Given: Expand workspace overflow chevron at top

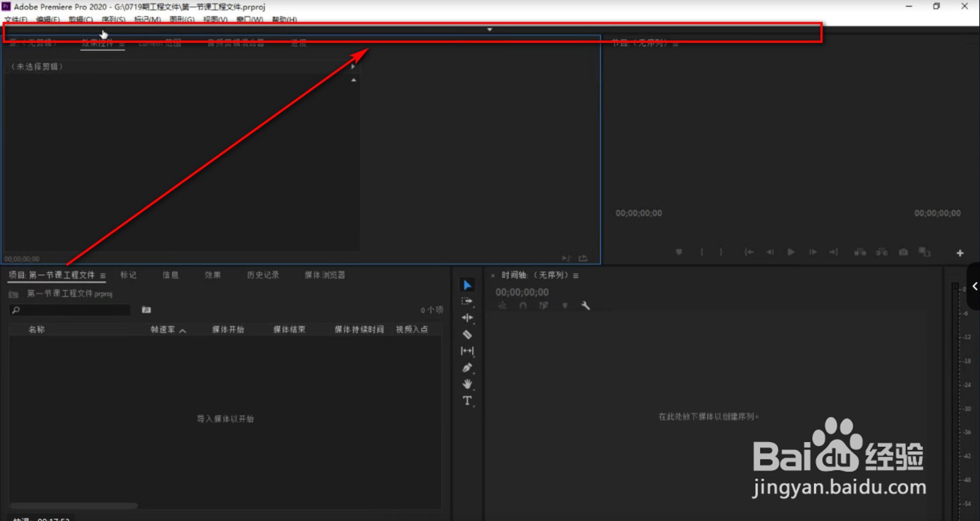Looking at the screenshot, I should [x=489, y=29].
